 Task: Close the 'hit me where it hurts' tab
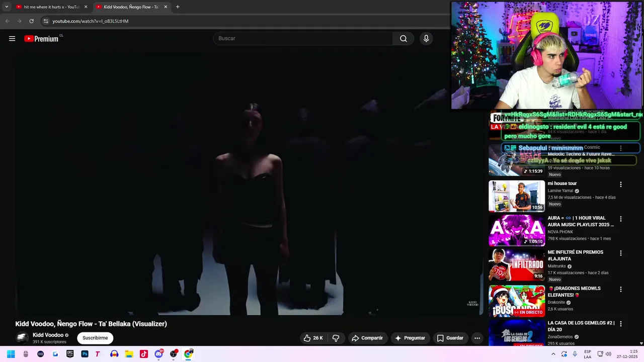click(x=86, y=7)
